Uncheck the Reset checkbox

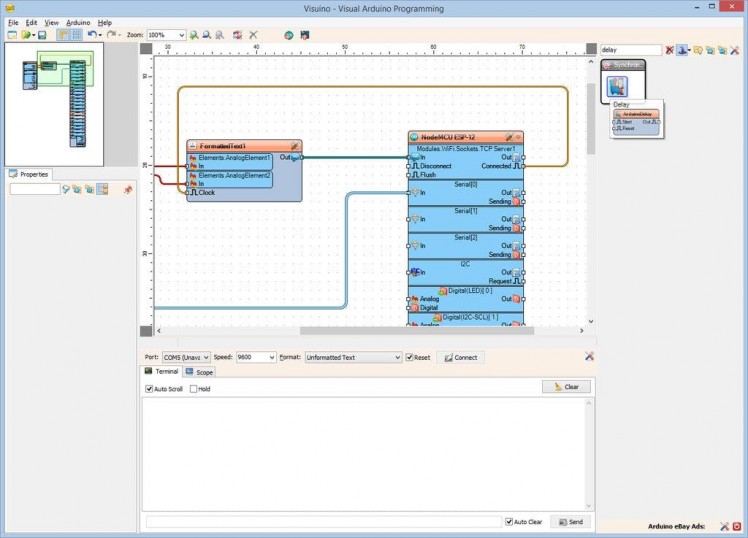point(409,357)
